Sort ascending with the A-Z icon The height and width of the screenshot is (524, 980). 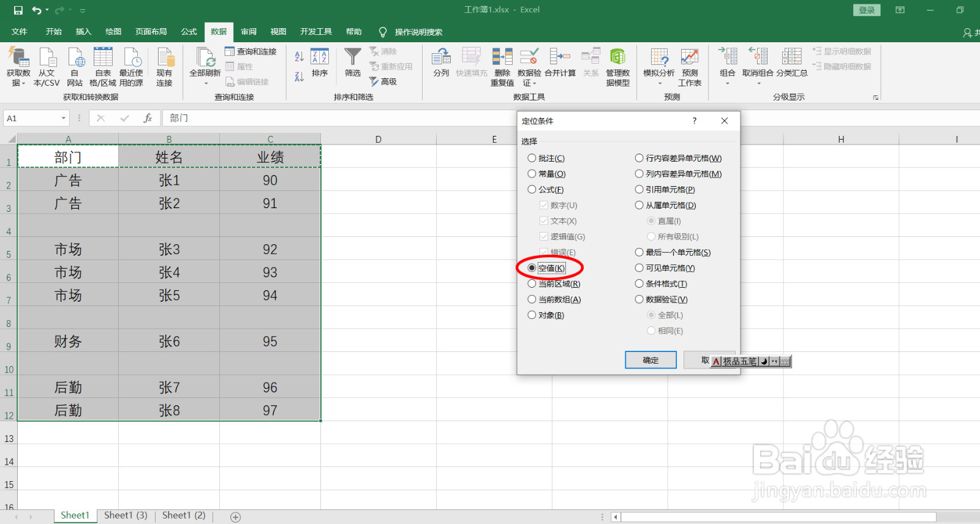coord(300,57)
